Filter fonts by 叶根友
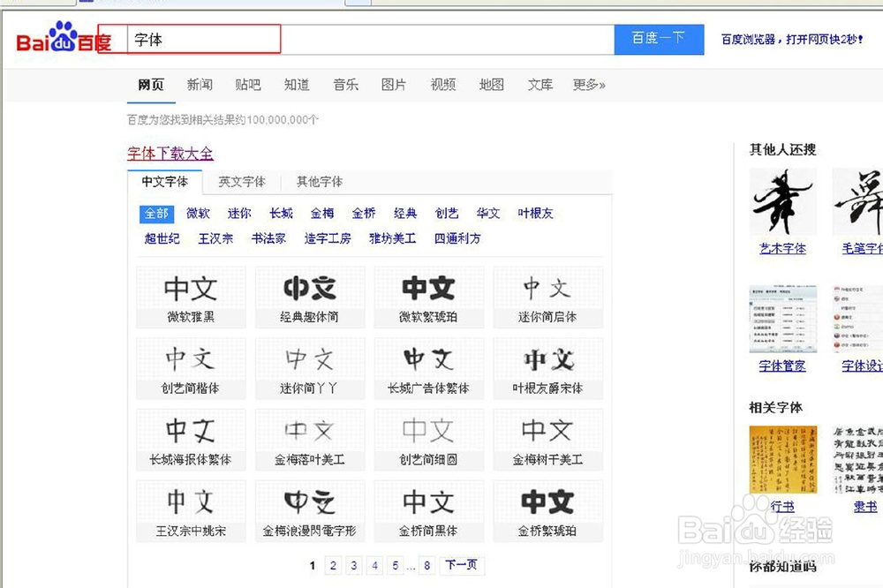Viewport: 883px width, 588px height. [x=535, y=213]
